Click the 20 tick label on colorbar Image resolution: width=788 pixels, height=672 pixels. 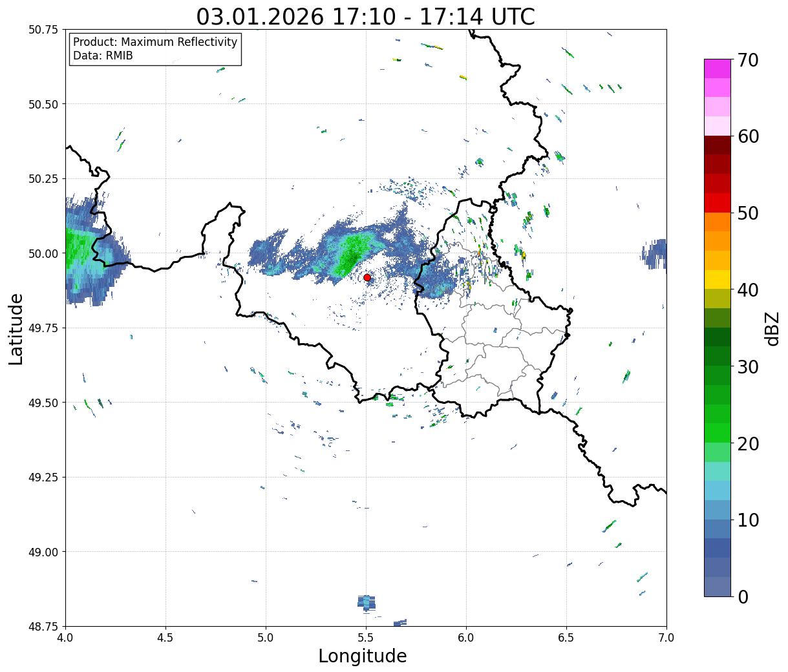click(x=748, y=443)
